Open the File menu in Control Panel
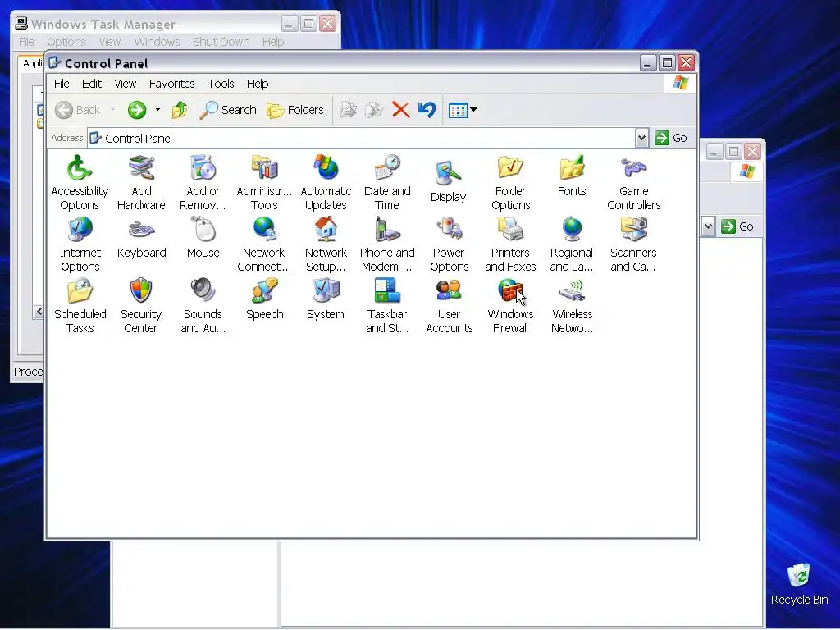The height and width of the screenshot is (630, 840). click(x=62, y=84)
